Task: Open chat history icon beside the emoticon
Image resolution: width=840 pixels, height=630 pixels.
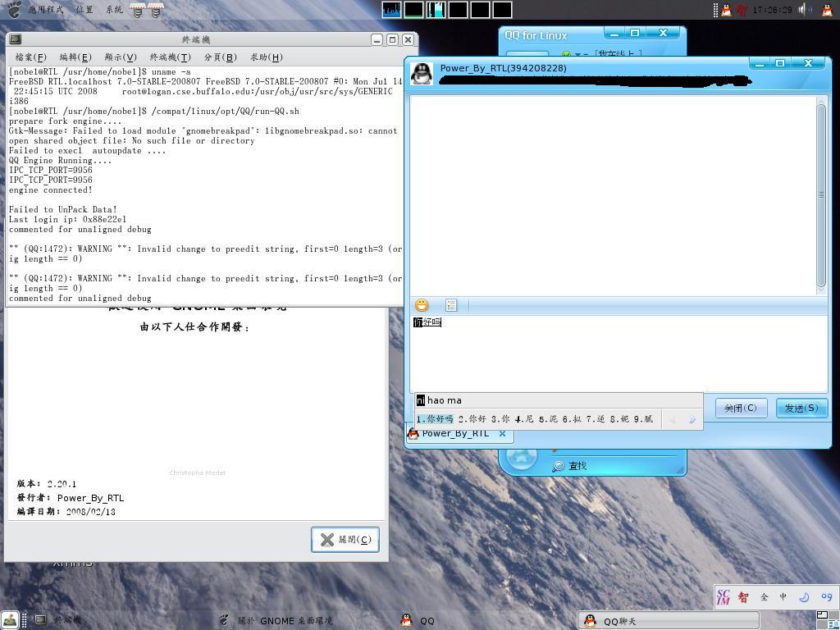Action: pyautogui.click(x=451, y=305)
